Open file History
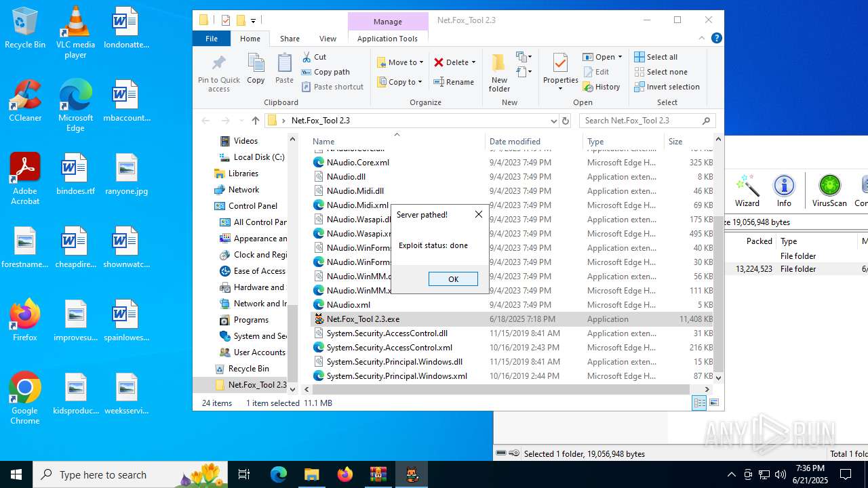The width and height of the screenshot is (868, 488). point(601,87)
